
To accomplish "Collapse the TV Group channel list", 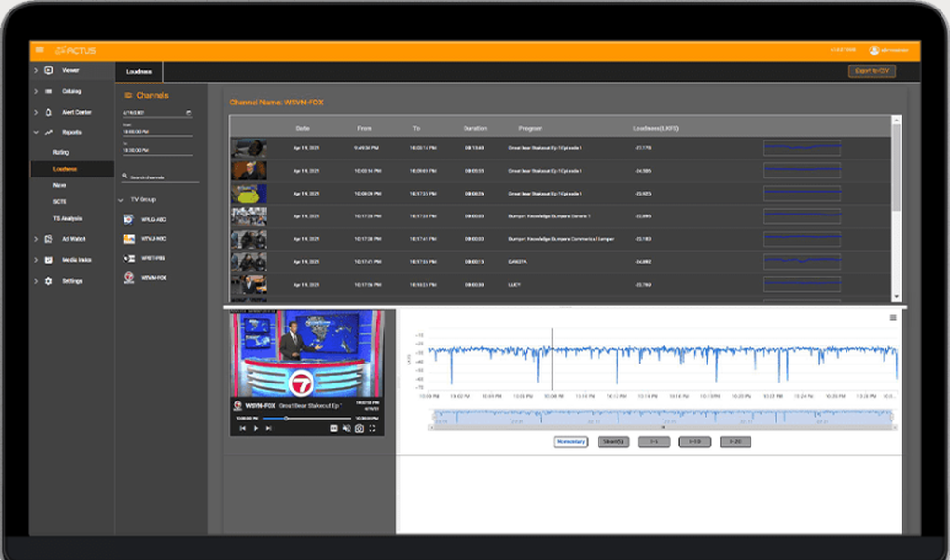I will pyautogui.click(x=121, y=199).
